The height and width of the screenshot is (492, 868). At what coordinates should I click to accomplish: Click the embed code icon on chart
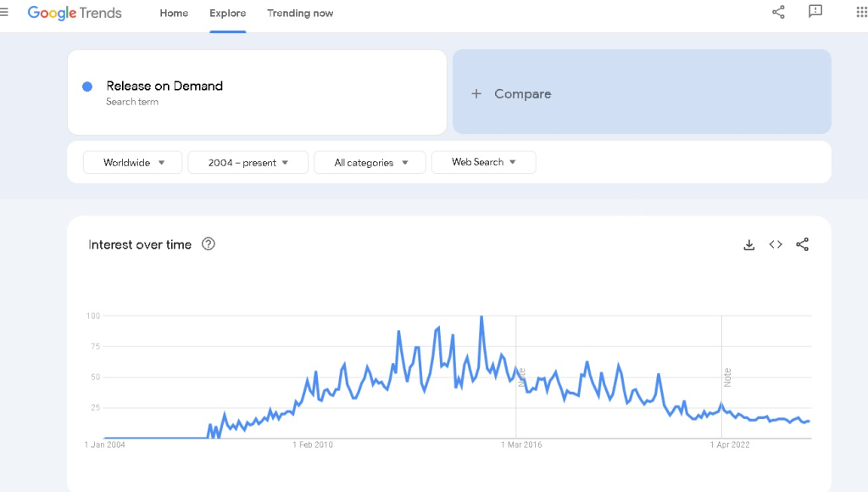(x=776, y=244)
